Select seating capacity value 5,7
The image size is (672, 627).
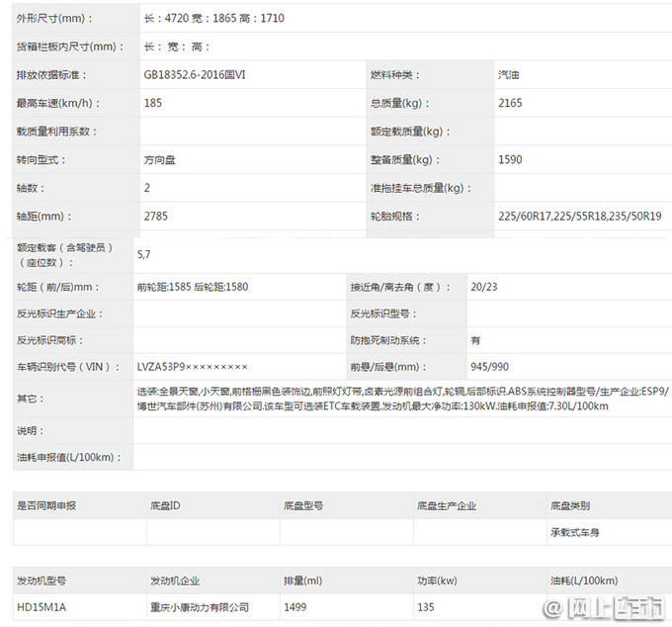[143, 255]
